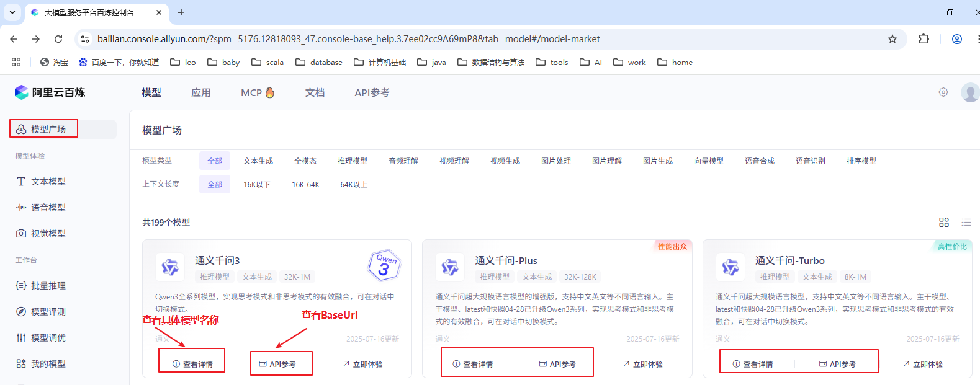This screenshot has width=980, height=385.
Task: Click the 通义千问-Plus model logo icon
Action: point(450,267)
